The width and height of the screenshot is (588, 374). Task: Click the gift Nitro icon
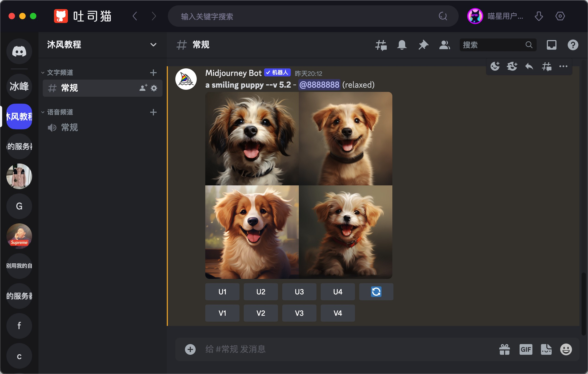tap(504, 349)
